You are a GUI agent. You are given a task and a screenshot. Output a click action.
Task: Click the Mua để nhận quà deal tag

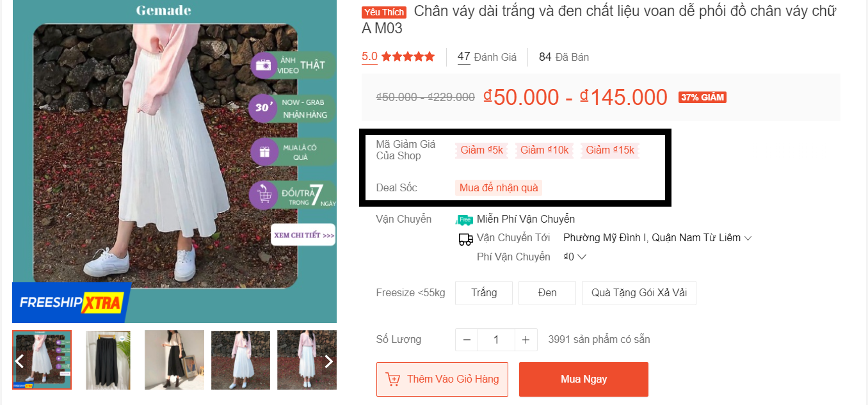(498, 188)
